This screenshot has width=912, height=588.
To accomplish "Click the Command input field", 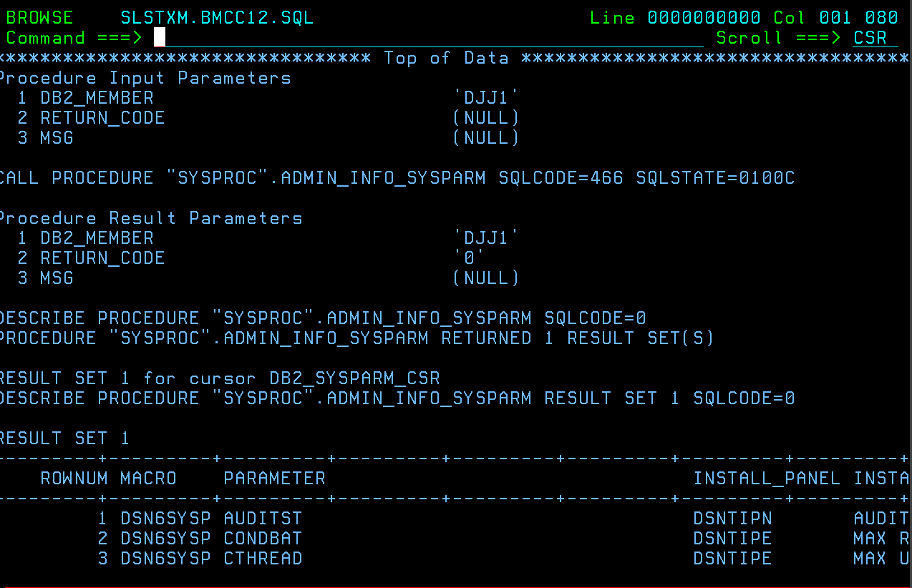I will (x=428, y=37).
